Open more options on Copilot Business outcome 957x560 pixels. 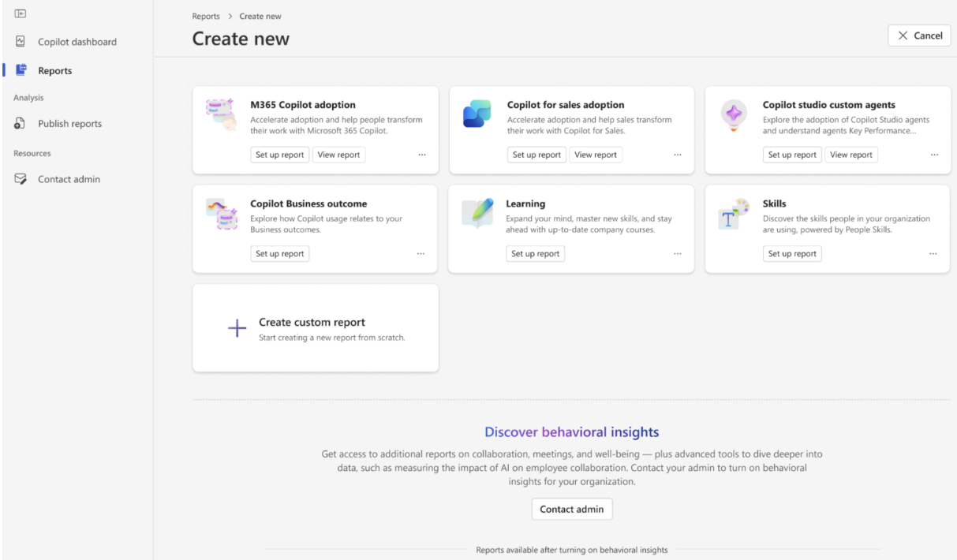coord(421,254)
